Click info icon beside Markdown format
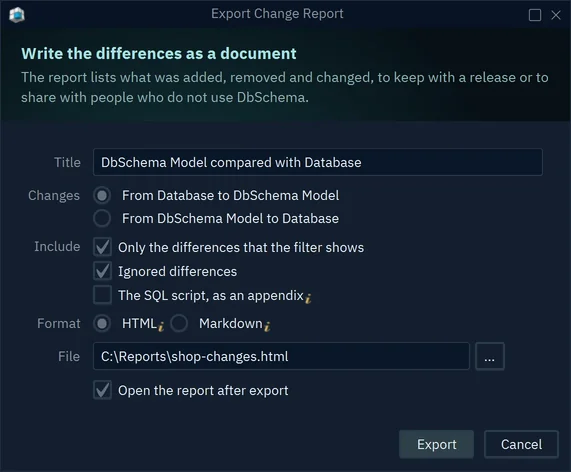This screenshot has width=571, height=472. [267, 326]
